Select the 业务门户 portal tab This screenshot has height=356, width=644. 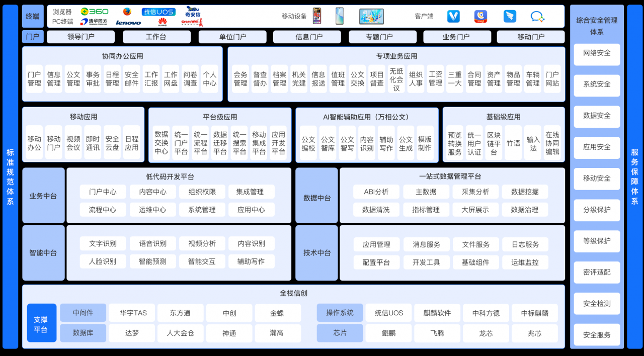coord(457,37)
